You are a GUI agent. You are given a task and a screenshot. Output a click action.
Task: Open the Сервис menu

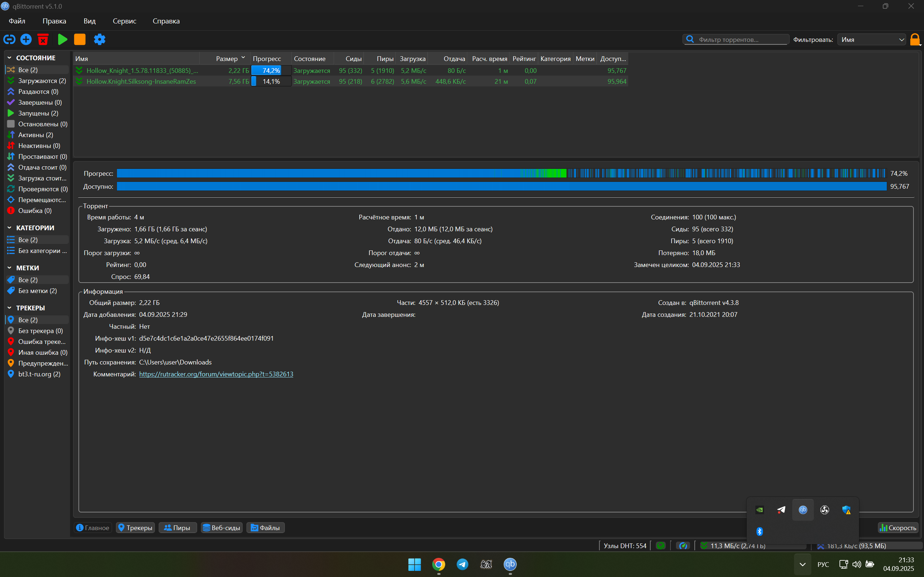(x=125, y=21)
